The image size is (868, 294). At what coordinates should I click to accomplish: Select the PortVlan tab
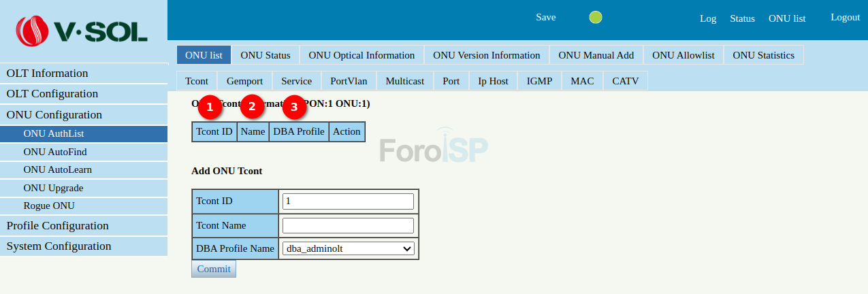[349, 81]
